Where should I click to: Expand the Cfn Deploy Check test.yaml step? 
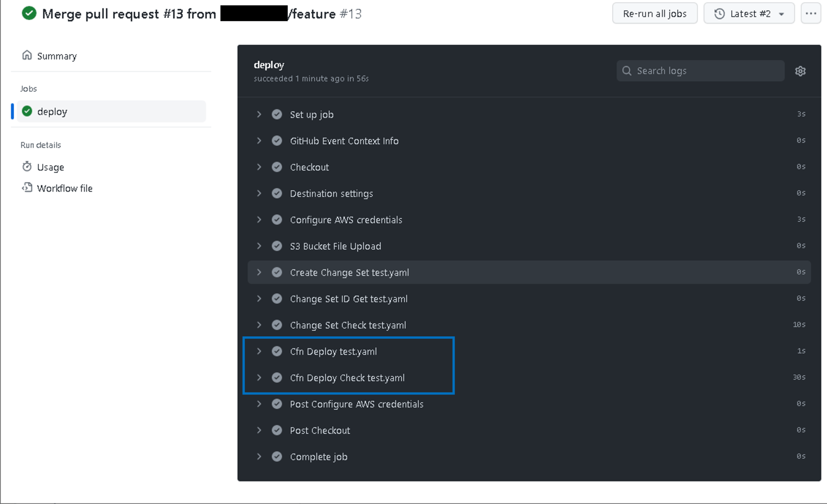click(x=259, y=378)
